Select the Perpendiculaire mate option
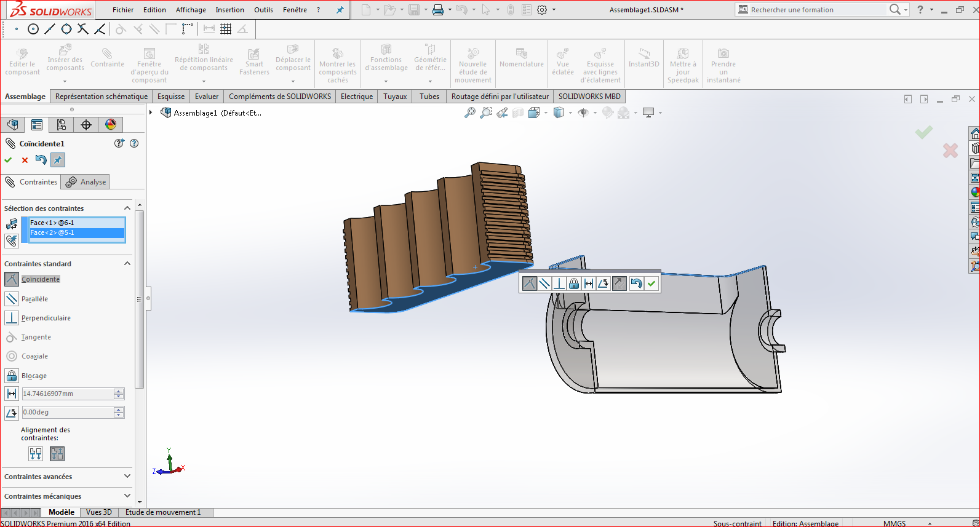Viewport: 980px width, 527px height. pos(46,318)
